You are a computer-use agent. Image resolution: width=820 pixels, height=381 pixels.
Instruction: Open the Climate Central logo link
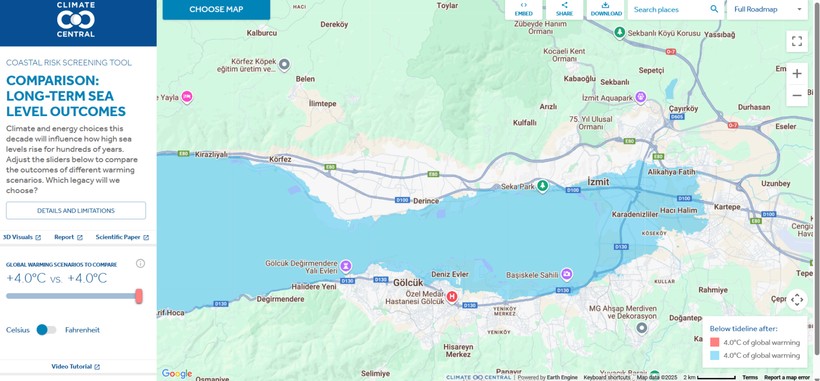click(x=76, y=19)
